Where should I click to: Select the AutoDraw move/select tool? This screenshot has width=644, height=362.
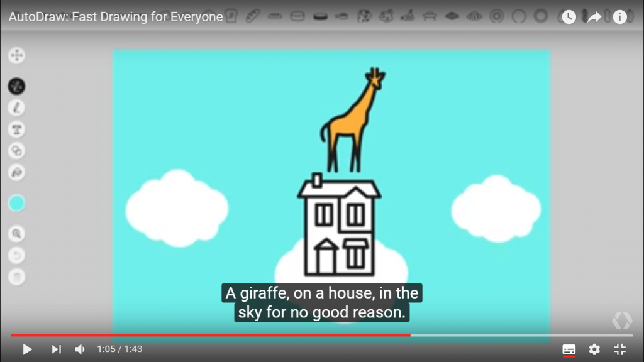pos(17,55)
